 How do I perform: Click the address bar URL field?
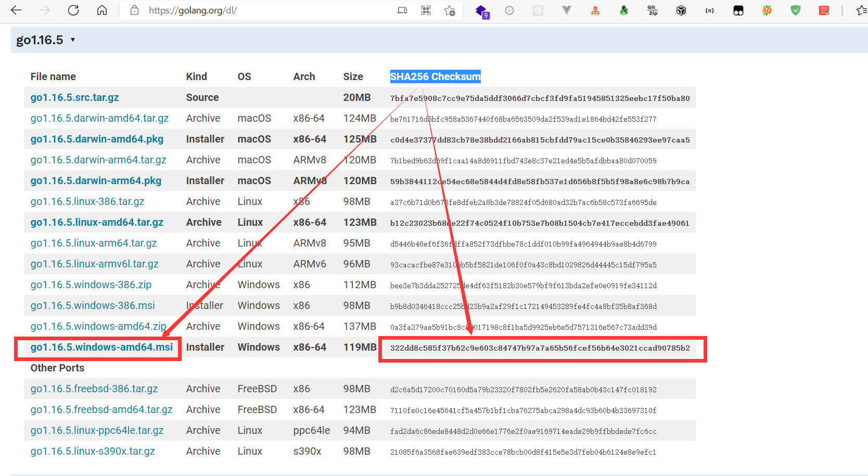[x=193, y=10]
